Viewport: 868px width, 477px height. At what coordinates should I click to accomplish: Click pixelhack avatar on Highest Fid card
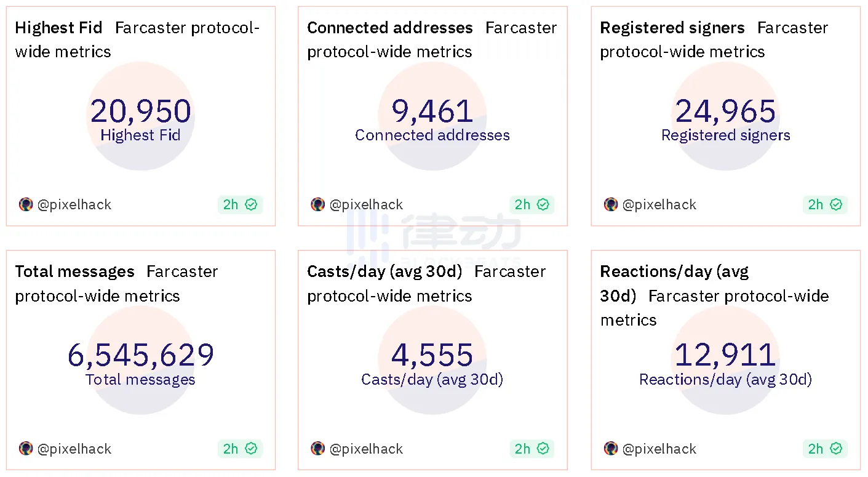(26, 204)
